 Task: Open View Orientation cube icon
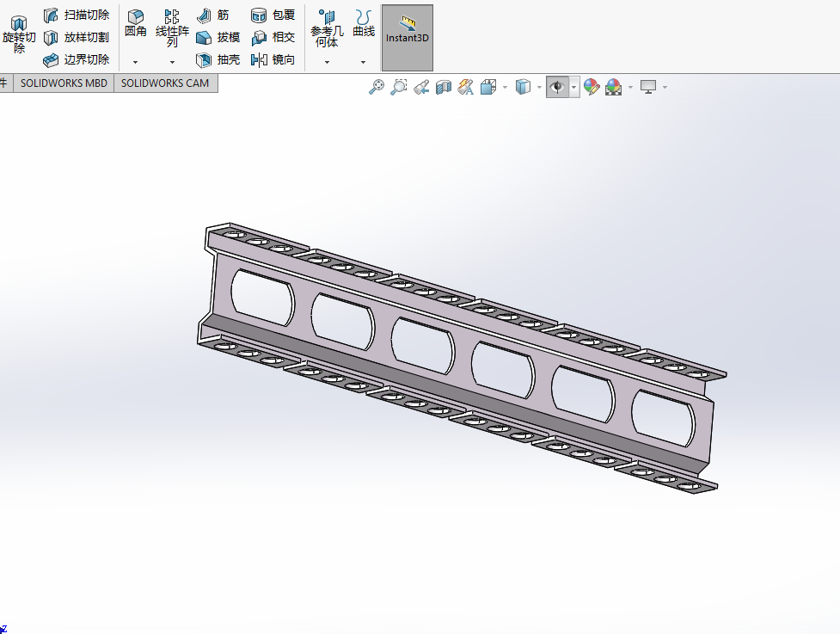(x=488, y=87)
